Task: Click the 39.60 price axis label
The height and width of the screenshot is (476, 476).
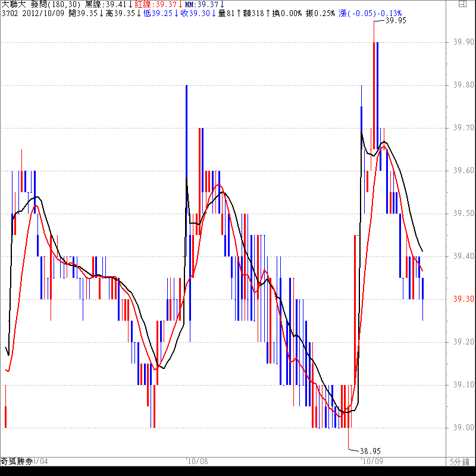Action: click(x=464, y=170)
